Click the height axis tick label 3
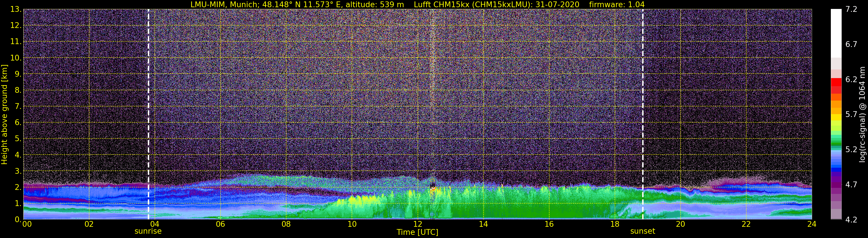 click(18, 171)
